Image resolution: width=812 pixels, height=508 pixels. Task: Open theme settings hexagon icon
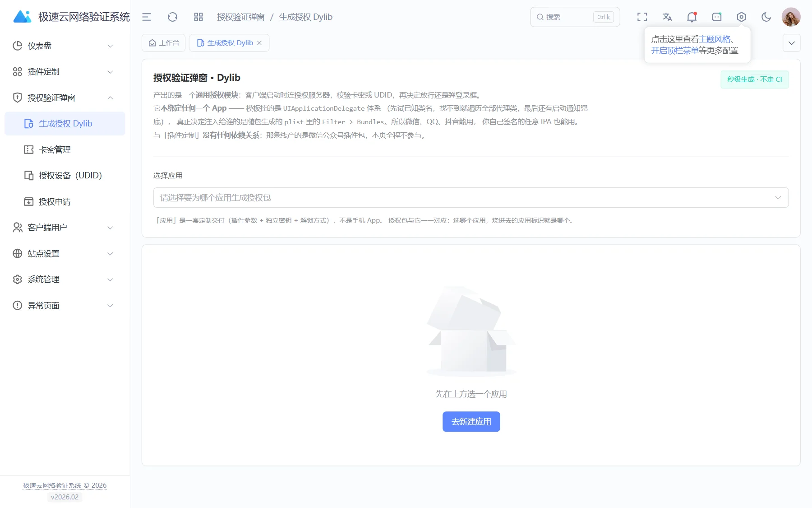click(x=742, y=17)
